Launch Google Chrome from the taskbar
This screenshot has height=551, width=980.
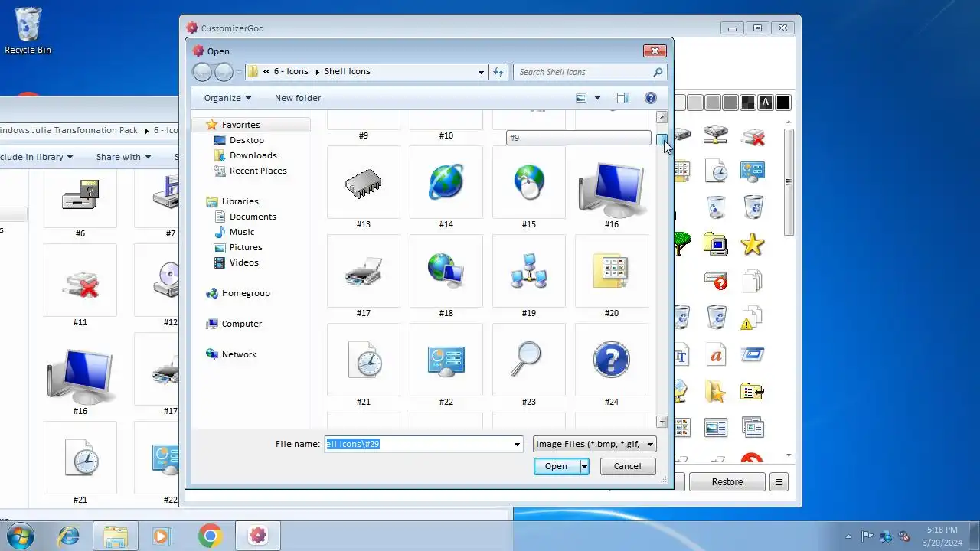click(210, 536)
